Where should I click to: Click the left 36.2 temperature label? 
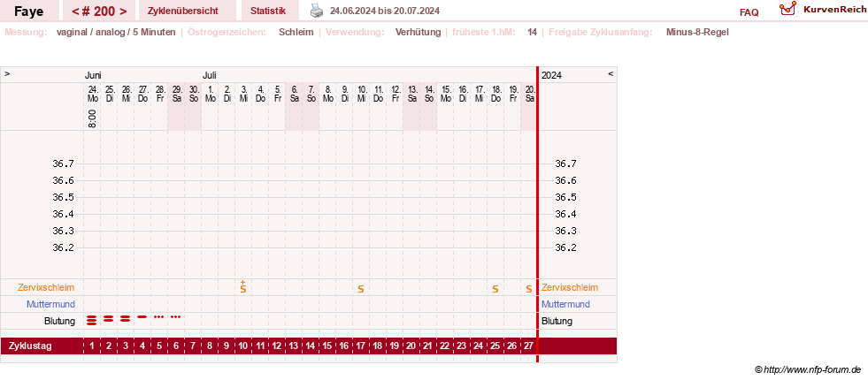[x=63, y=247]
